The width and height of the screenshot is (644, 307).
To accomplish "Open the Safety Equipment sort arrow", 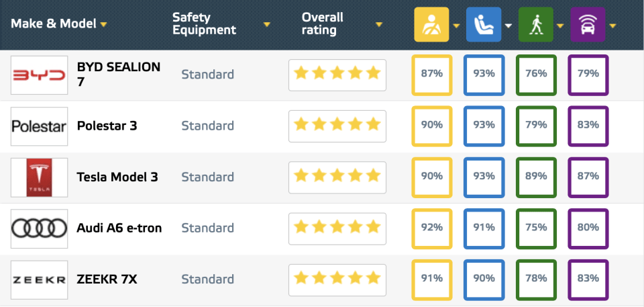I will pos(267,25).
